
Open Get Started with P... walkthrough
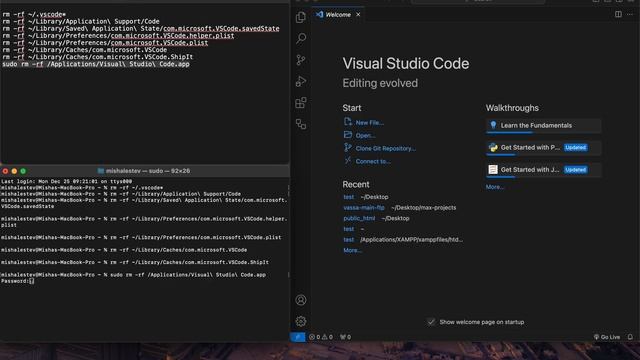coord(543,148)
